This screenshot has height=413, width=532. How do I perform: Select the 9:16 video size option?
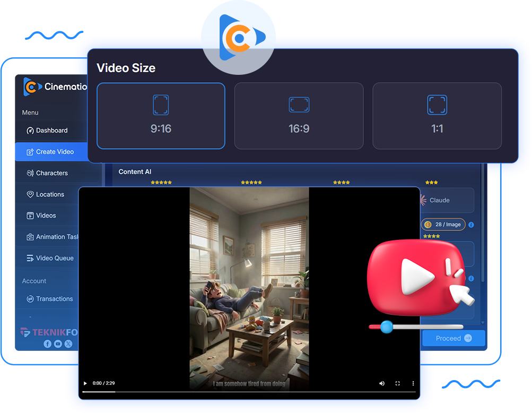(161, 116)
